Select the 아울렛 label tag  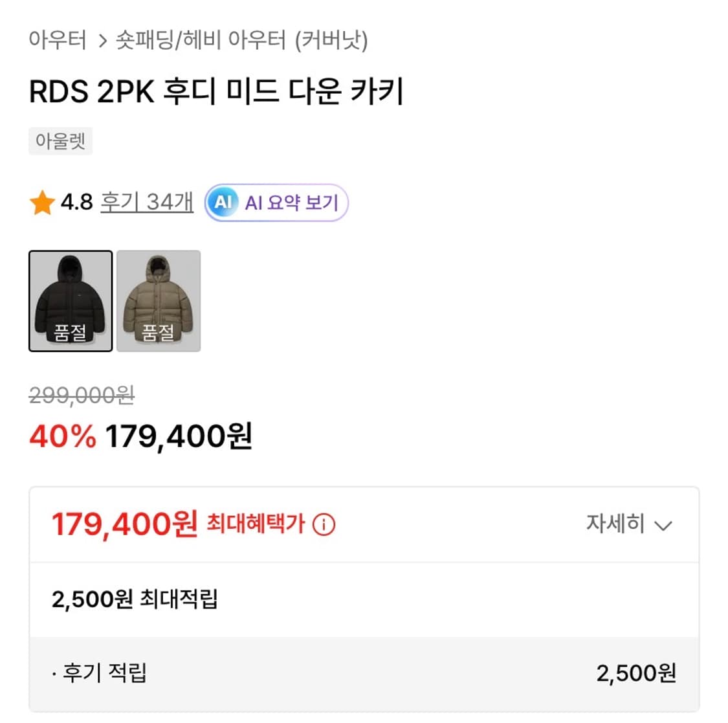[x=61, y=141]
